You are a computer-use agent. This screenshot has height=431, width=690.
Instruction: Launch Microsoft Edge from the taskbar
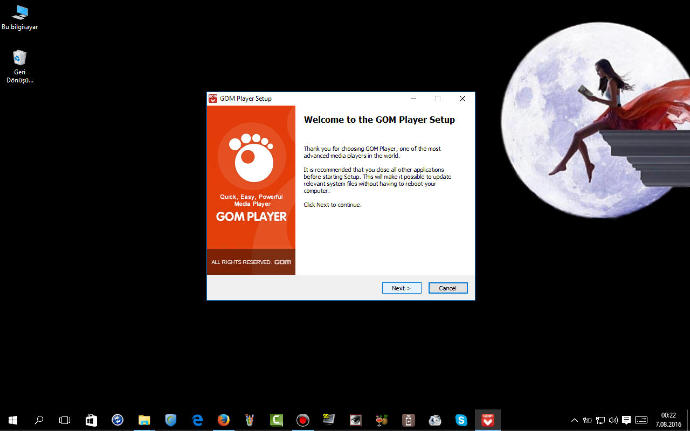[197, 420]
